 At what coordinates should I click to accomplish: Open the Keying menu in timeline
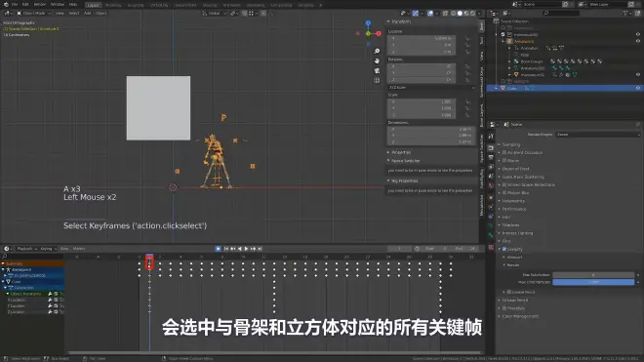pos(48,249)
